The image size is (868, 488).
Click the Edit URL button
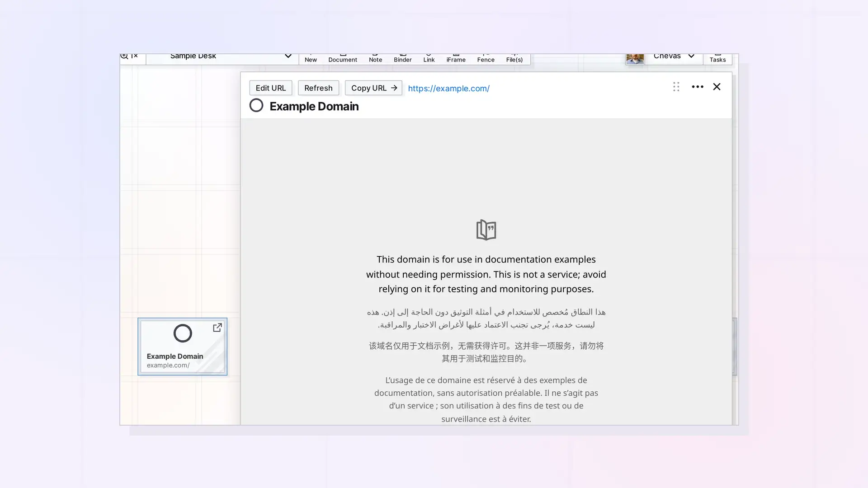pyautogui.click(x=270, y=88)
